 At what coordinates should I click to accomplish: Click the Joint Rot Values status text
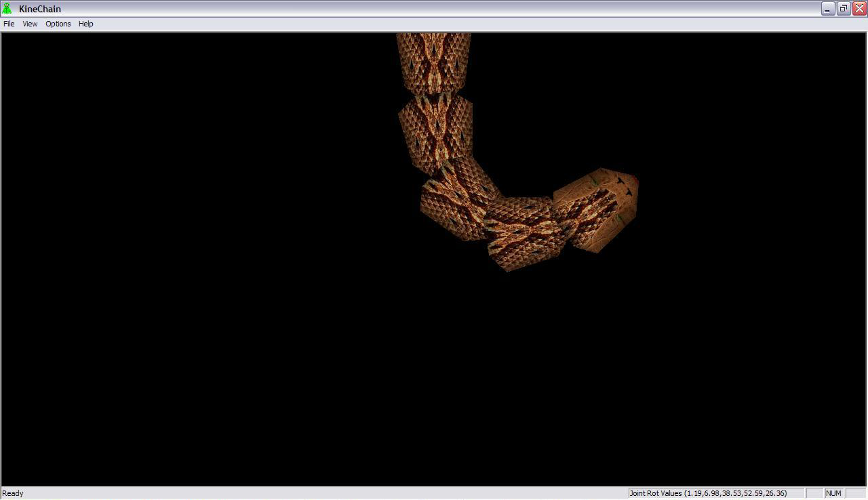[x=708, y=493]
